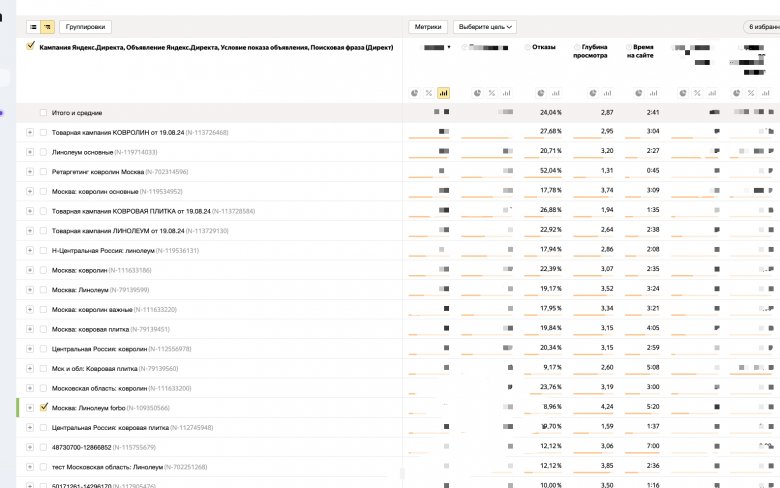
Task: Open the Выберите цель dropdown
Action: click(x=485, y=27)
